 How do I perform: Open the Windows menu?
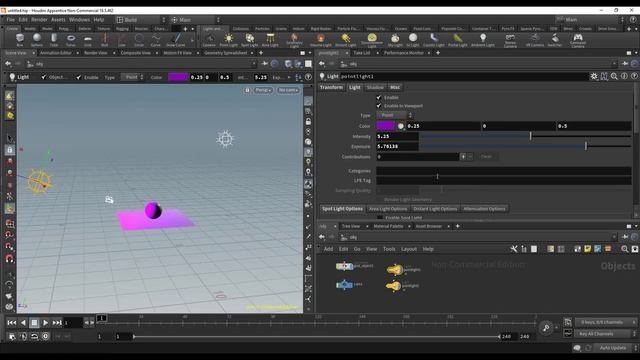pyautogui.click(x=79, y=20)
